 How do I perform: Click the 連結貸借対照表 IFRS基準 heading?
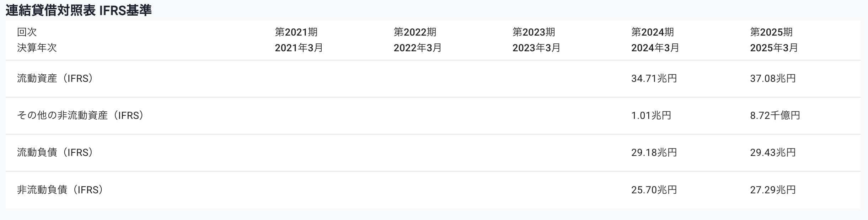(79, 11)
